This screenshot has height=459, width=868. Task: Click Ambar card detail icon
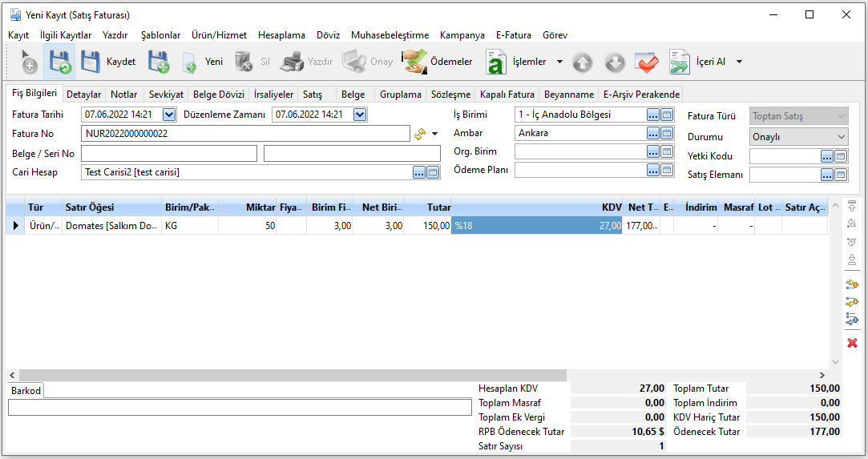(x=667, y=133)
